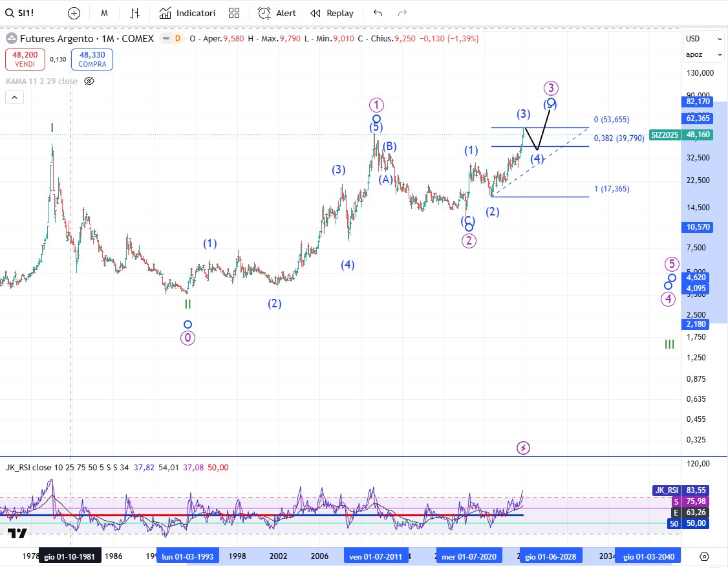Add symbol to compare with plus icon

click(x=74, y=14)
